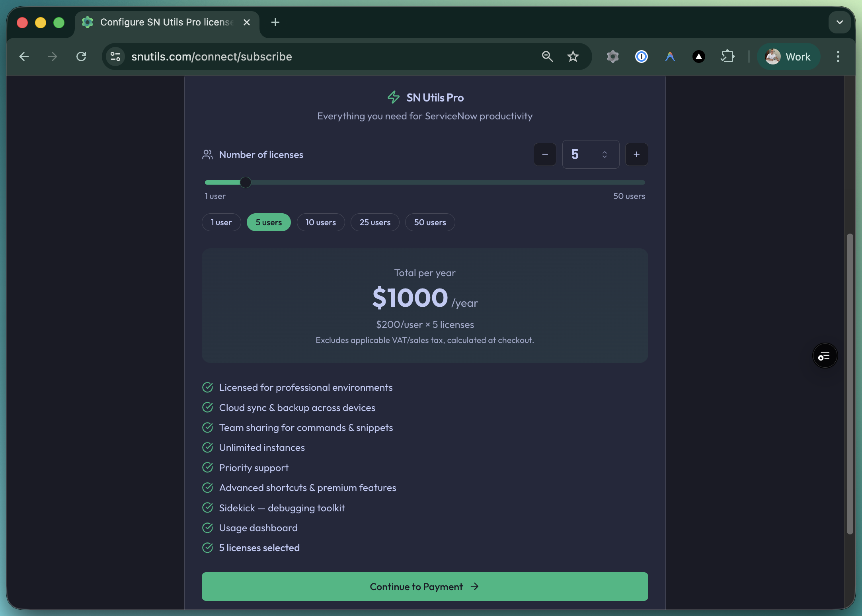Open the floating SN Utils widget on right edge
The image size is (862, 616).
[825, 355]
